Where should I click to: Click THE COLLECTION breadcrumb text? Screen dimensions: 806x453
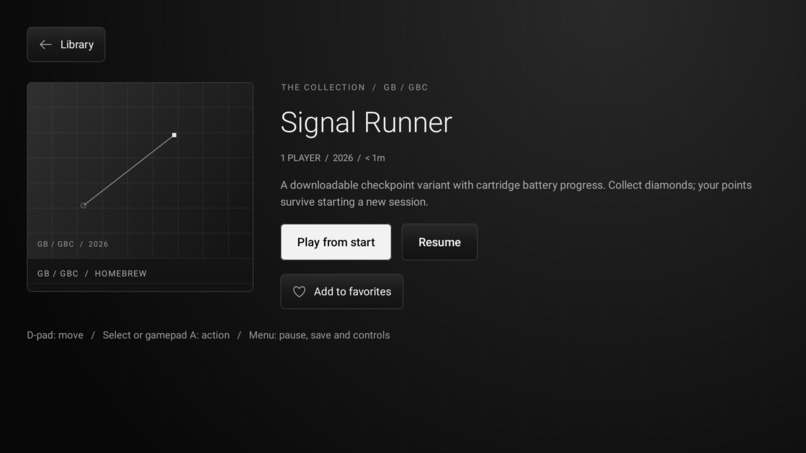[323, 87]
